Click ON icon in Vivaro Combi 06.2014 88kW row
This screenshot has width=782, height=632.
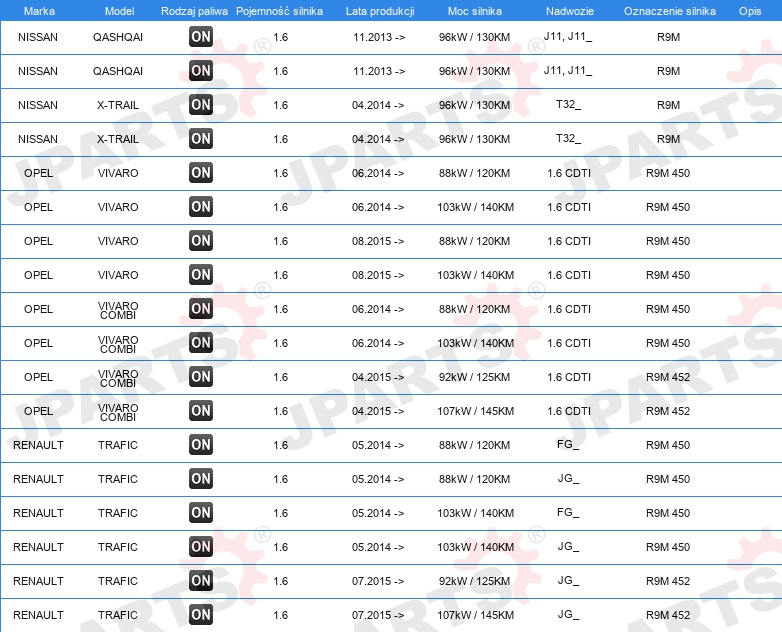(x=201, y=308)
